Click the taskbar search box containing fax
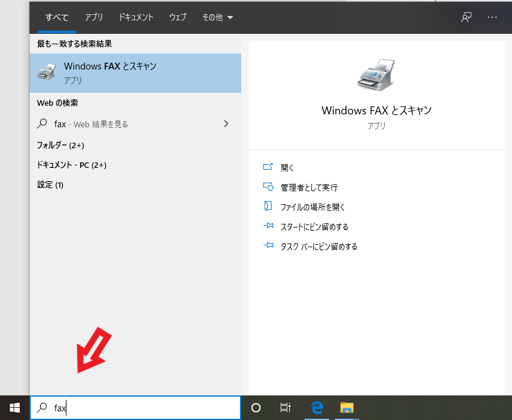The image size is (512, 420). (135, 408)
